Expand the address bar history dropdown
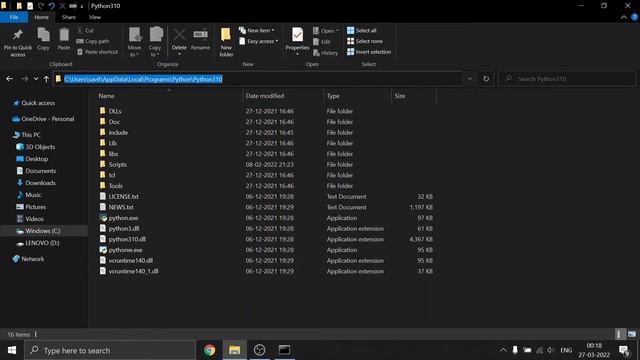 pyautogui.click(x=469, y=79)
